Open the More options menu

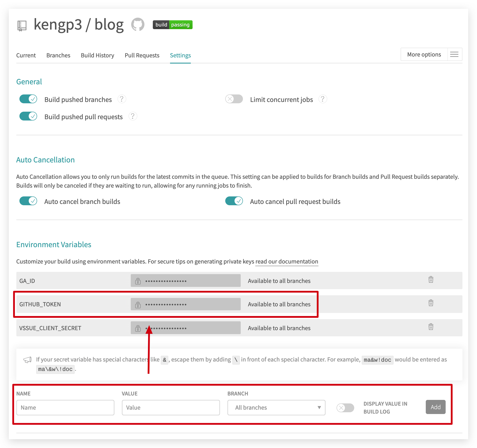coord(424,55)
